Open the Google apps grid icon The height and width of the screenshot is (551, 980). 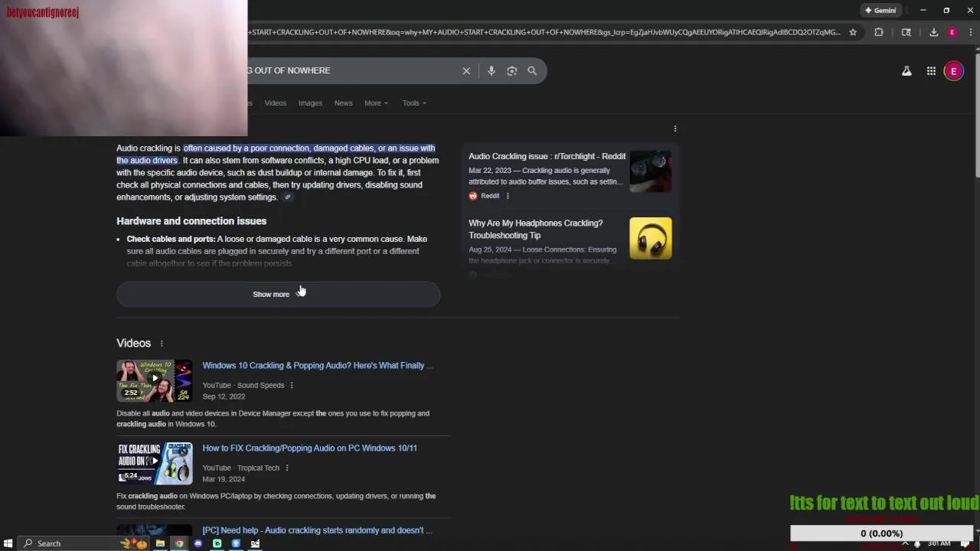[x=931, y=71]
